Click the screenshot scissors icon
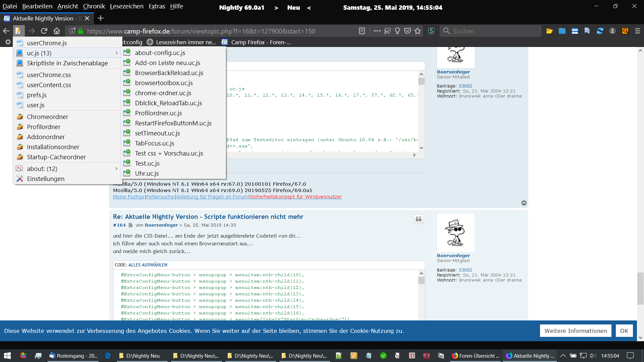This screenshot has width=644, height=362. click(x=387, y=31)
